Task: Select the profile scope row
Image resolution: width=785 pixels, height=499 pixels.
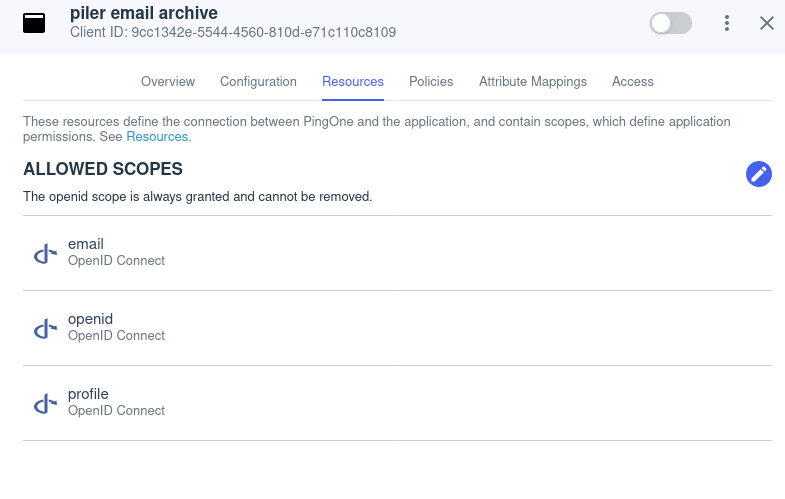Action: [396, 403]
